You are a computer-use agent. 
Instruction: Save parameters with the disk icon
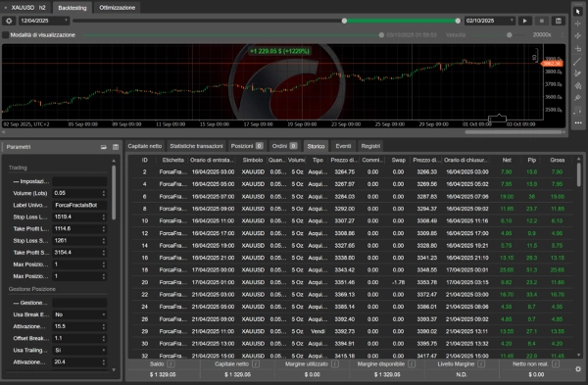116,147
